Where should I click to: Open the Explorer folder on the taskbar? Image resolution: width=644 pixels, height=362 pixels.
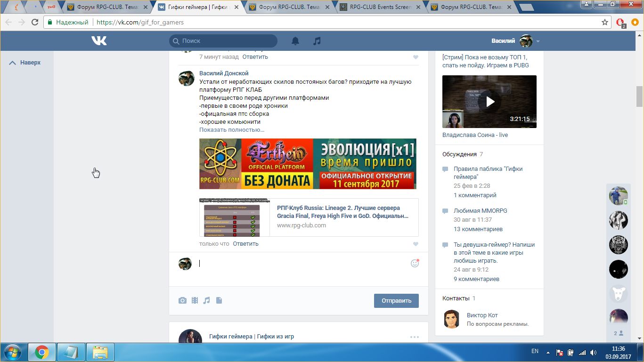100,352
